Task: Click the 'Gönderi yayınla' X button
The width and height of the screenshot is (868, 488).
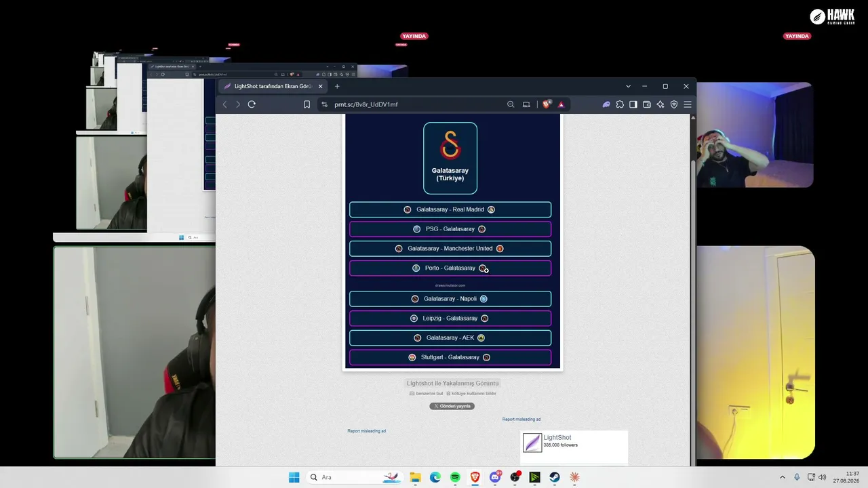Action: 452,406
